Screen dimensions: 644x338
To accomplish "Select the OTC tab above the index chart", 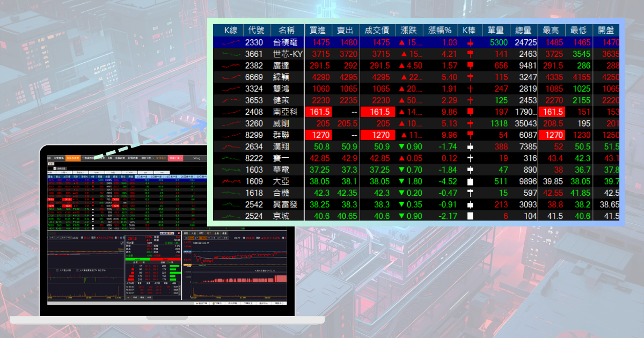I will (x=201, y=233).
